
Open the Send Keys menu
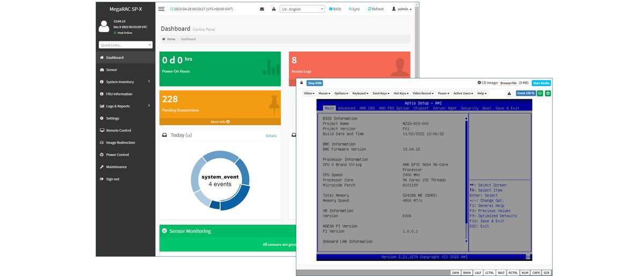click(x=381, y=93)
